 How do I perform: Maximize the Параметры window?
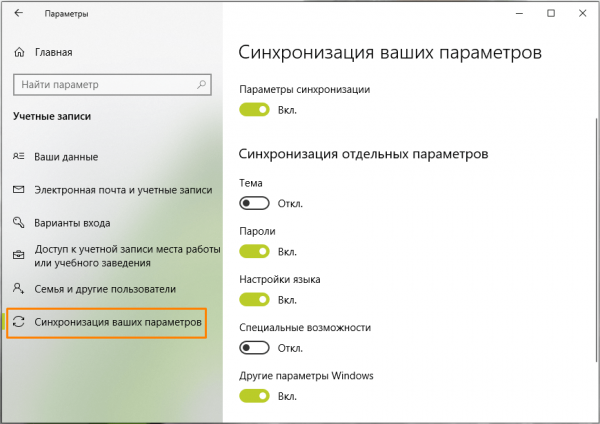point(551,13)
